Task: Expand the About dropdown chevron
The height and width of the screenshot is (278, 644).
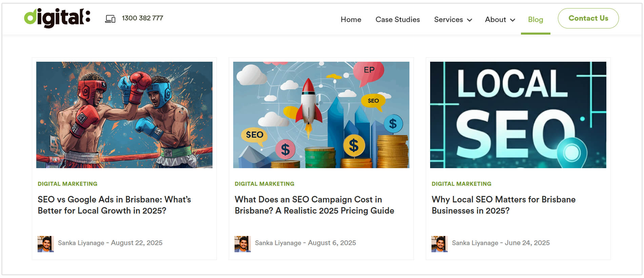Action: (512, 20)
